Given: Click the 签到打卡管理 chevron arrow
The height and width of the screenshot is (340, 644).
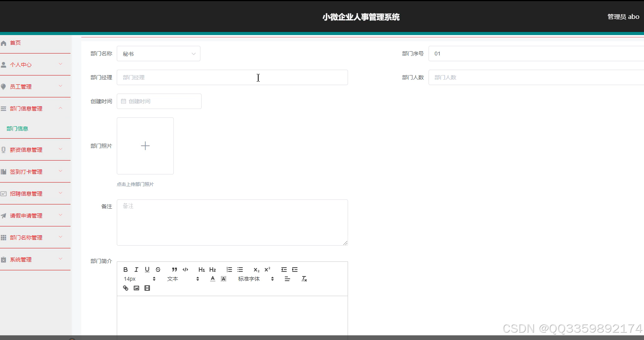Looking at the screenshot, I should 61,171.
